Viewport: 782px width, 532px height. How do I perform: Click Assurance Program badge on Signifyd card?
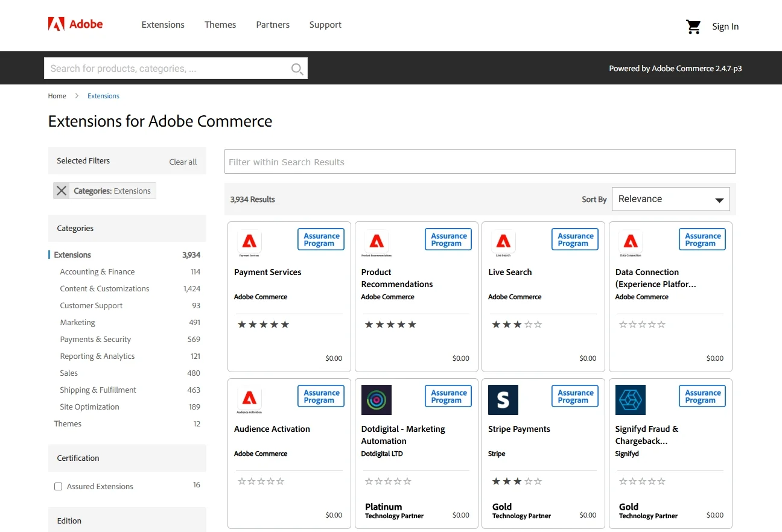point(702,396)
